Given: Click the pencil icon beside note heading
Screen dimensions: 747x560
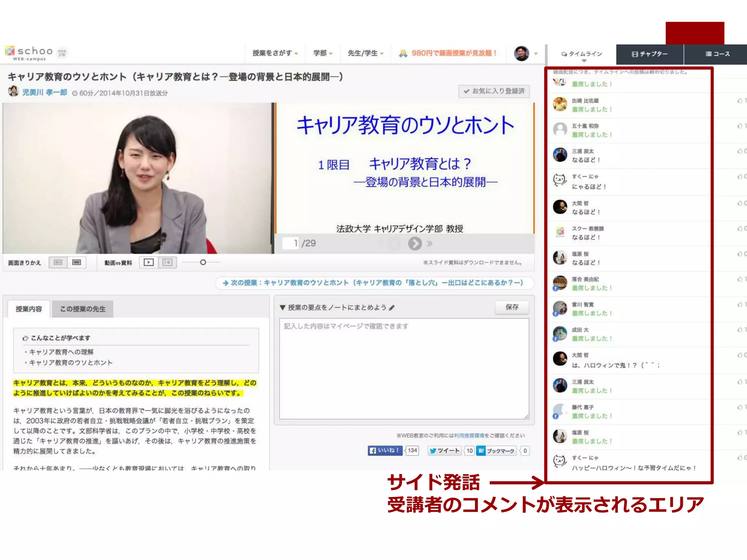Looking at the screenshot, I should (x=392, y=308).
